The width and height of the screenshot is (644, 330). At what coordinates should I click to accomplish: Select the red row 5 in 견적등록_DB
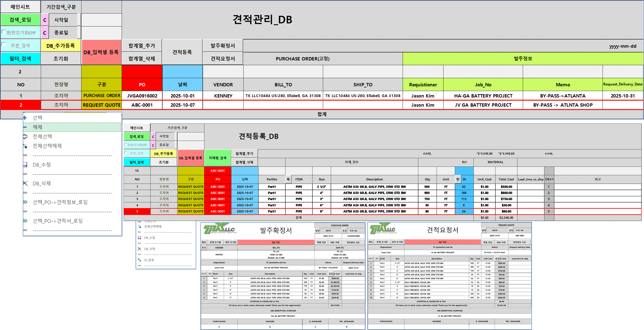[x=137, y=211]
